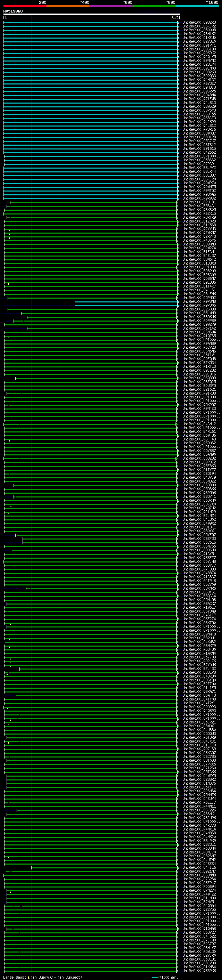Open entry UniRef100_C1KEU0

pyautogui.click(x=199, y=38)
